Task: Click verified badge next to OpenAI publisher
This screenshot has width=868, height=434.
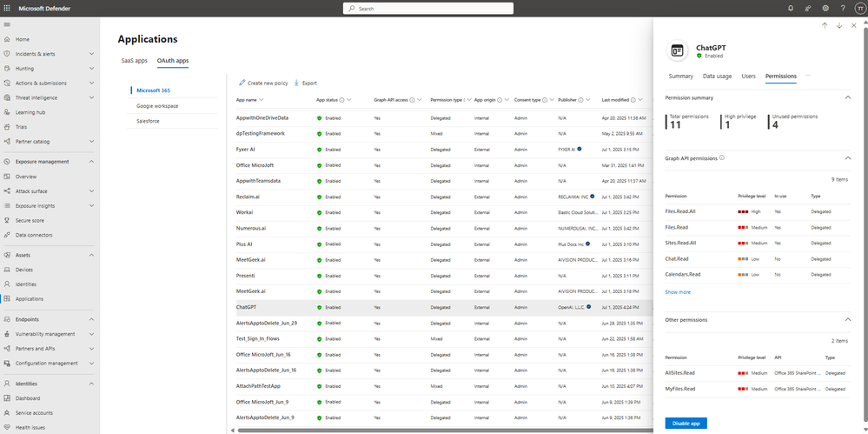Action: pos(589,306)
